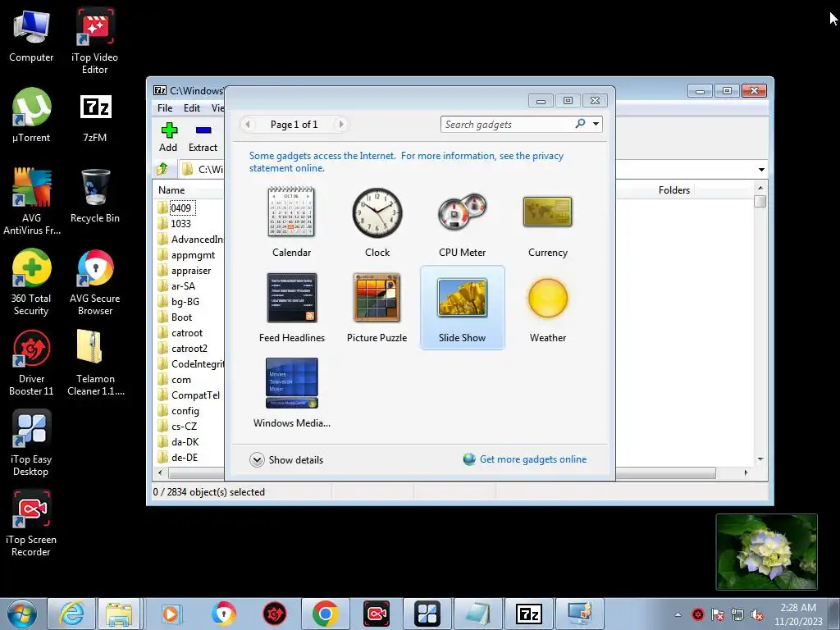Click the clock showing 2:28 AM
This screenshot has height=630, width=840.
[798, 614]
